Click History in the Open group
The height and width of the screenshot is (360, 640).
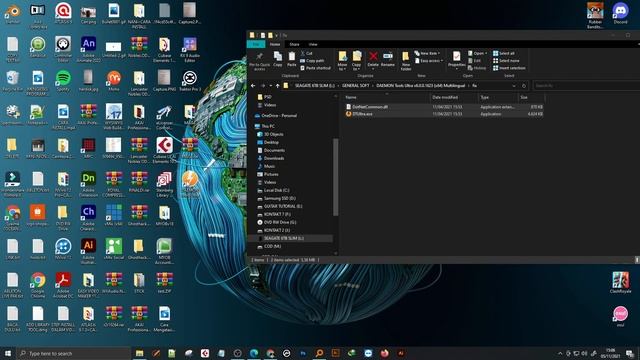pos(477,68)
